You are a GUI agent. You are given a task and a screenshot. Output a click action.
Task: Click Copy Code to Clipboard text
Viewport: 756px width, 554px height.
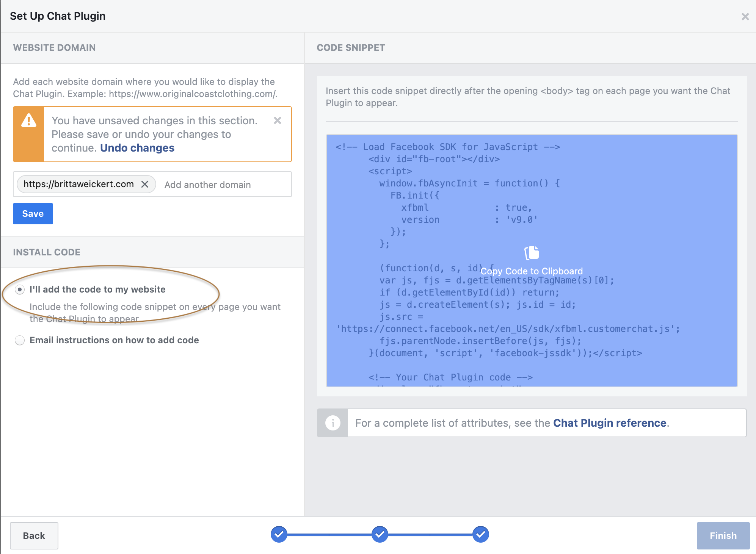pos(532,271)
